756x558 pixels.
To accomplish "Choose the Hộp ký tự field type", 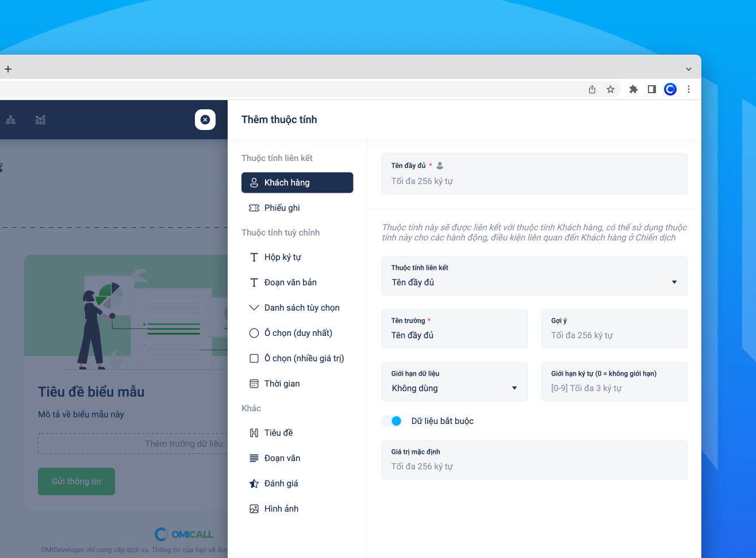I will coord(297,257).
